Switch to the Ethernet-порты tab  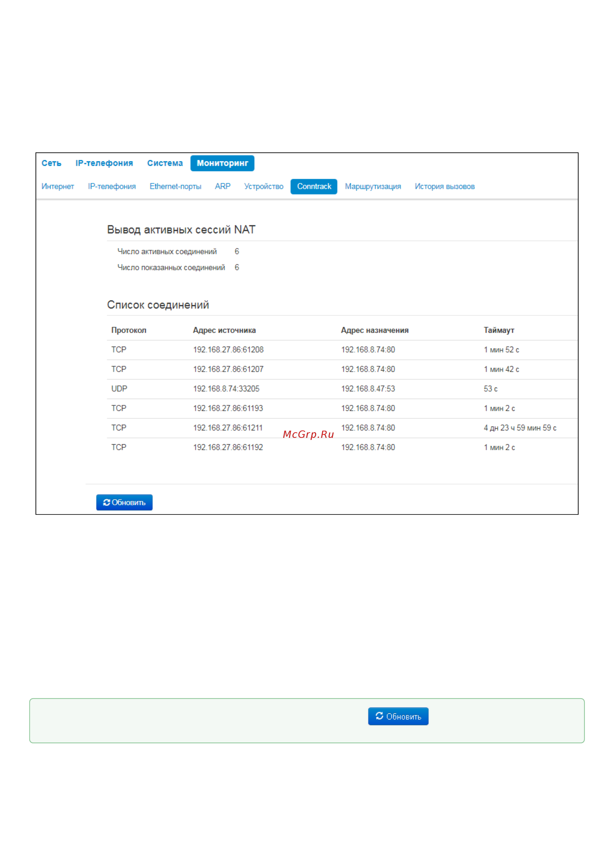[x=175, y=186]
